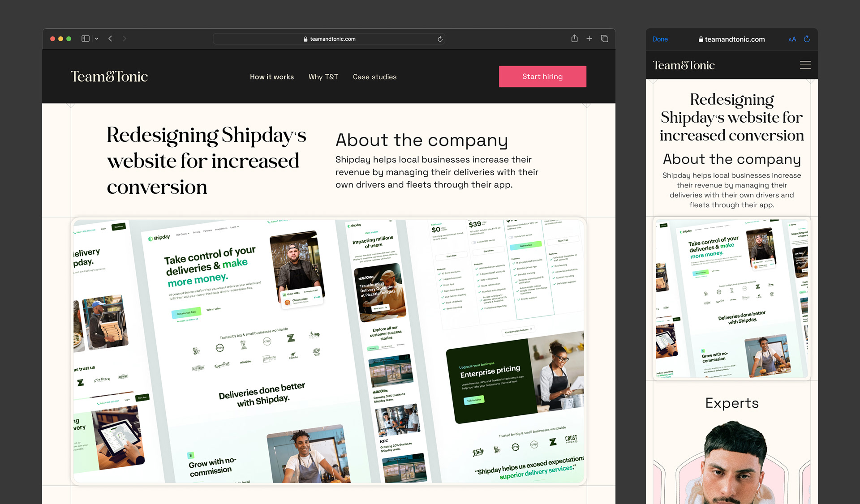Show tab overview icon in desktop browser

[x=604, y=38]
